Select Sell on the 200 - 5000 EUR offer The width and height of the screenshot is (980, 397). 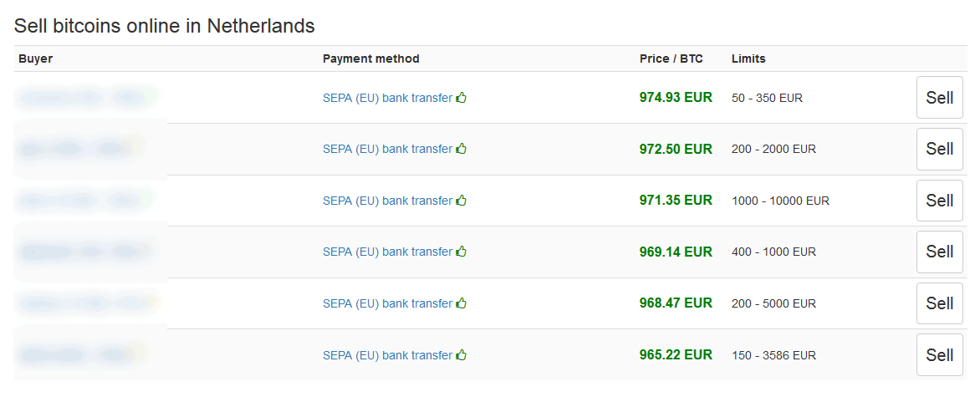(x=939, y=303)
